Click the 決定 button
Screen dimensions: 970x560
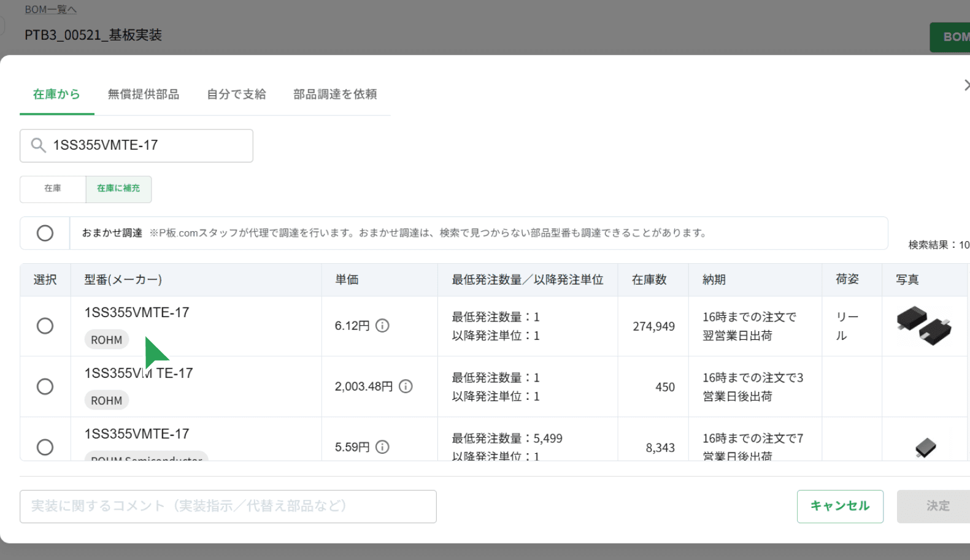(937, 506)
